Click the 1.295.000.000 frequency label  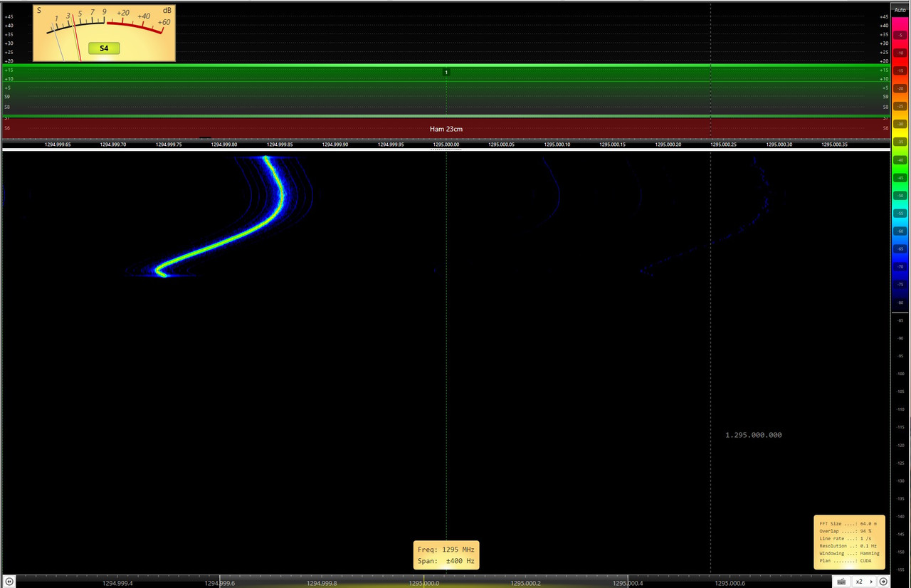[x=754, y=435]
